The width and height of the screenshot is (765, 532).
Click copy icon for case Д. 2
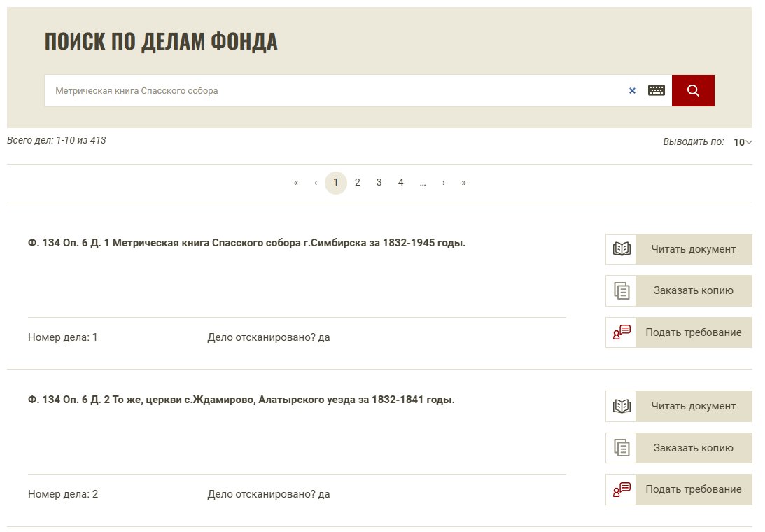tap(622, 448)
